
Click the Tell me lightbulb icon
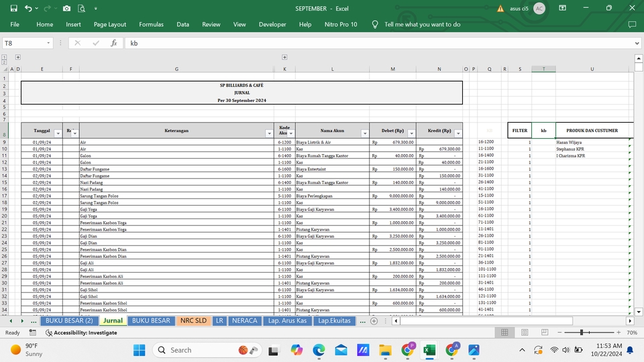coord(374,25)
